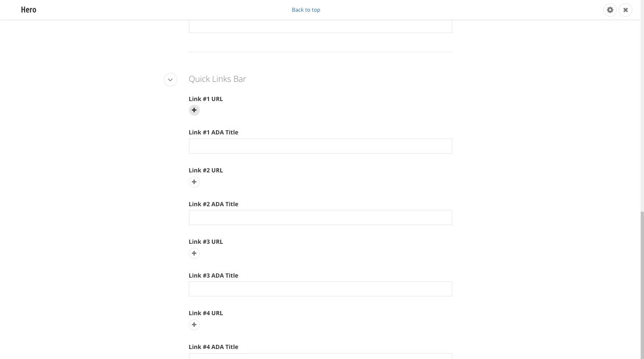This screenshot has height=359, width=644.
Task: Focus the Link #1 ADA Title field
Action: point(321,146)
